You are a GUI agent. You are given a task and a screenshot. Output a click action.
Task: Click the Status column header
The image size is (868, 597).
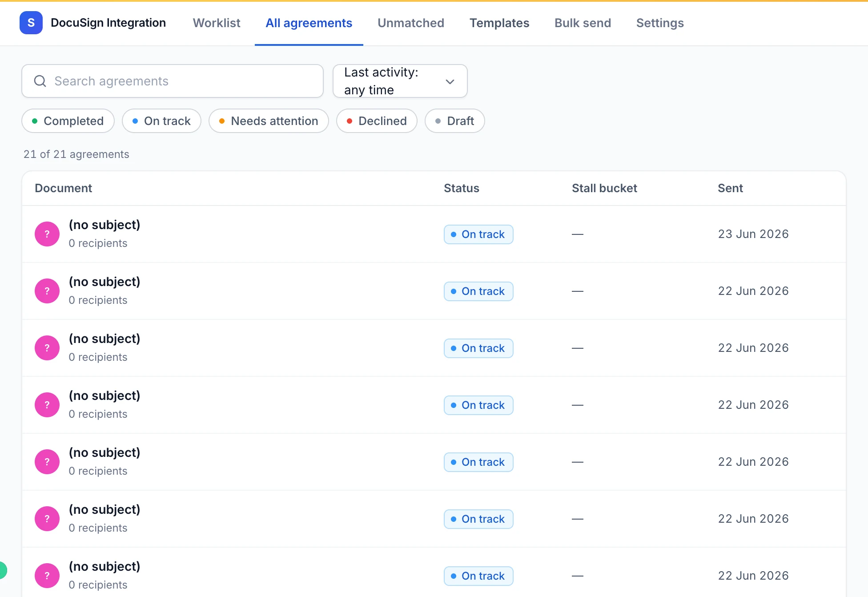tap(462, 188)
